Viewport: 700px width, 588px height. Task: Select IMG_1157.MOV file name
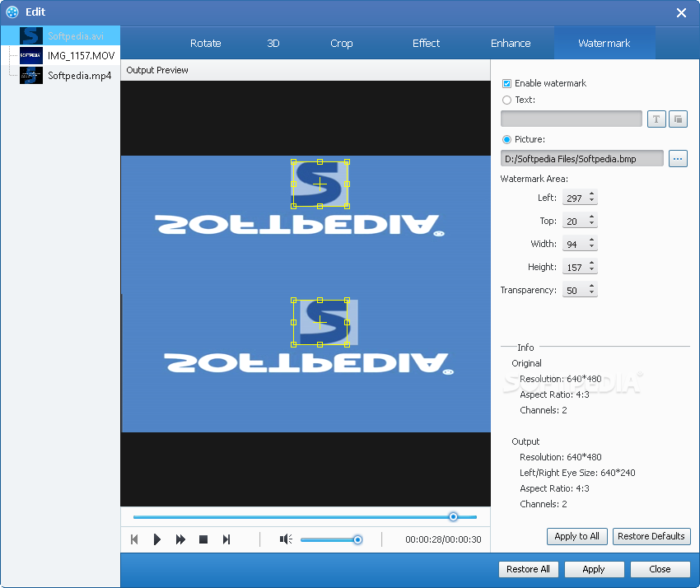pyautogui.click(x=82, y=55)
